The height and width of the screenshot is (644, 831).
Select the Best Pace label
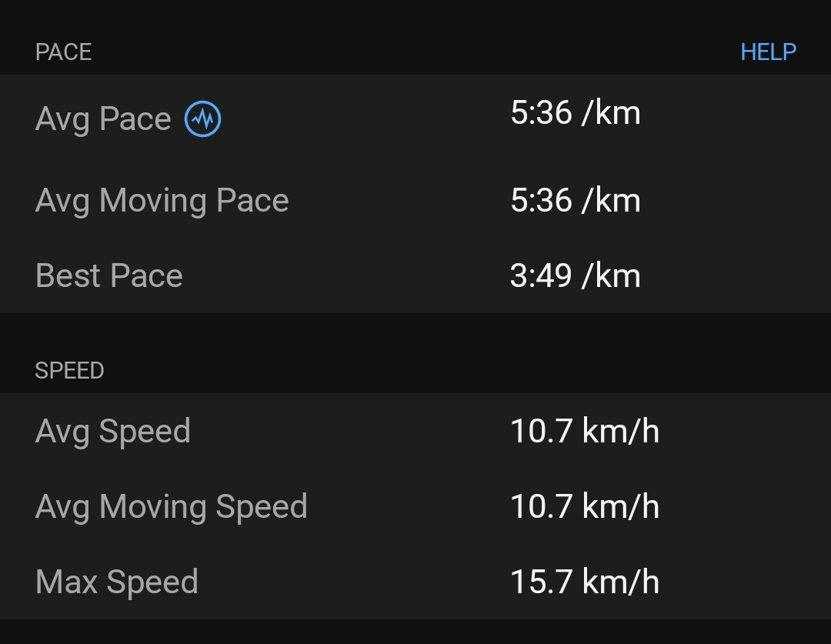[x=109, y=276]
